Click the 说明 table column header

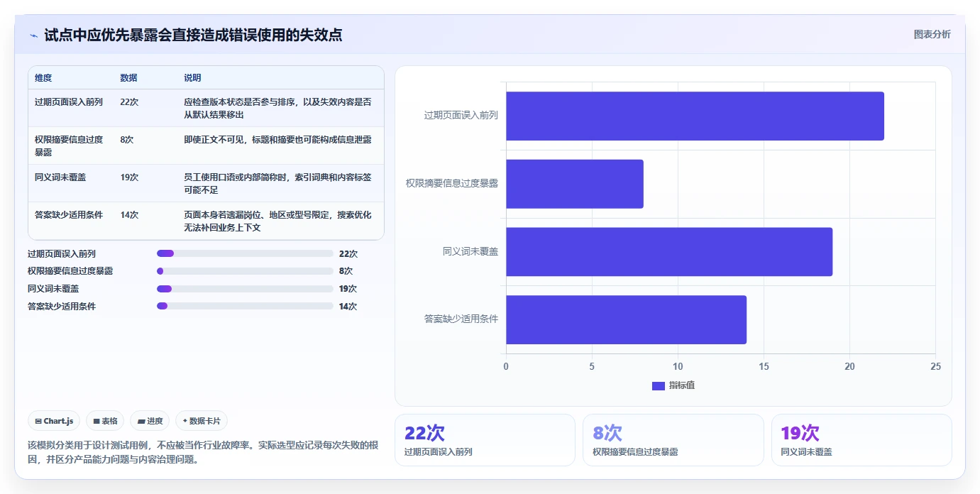(193, 78)
